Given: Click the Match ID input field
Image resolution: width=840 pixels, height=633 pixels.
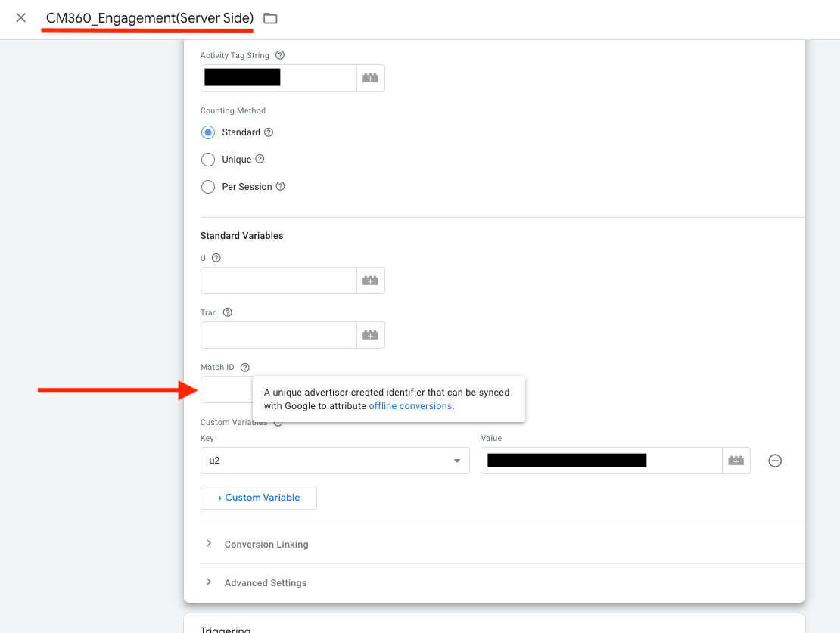Looking at the screenshot, I should click(226, 390).
